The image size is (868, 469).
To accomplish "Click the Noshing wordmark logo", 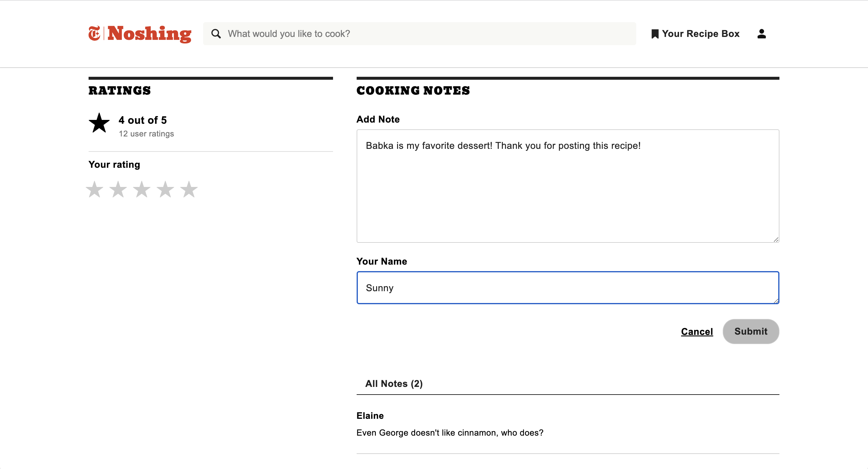I will tap(149, 34).
